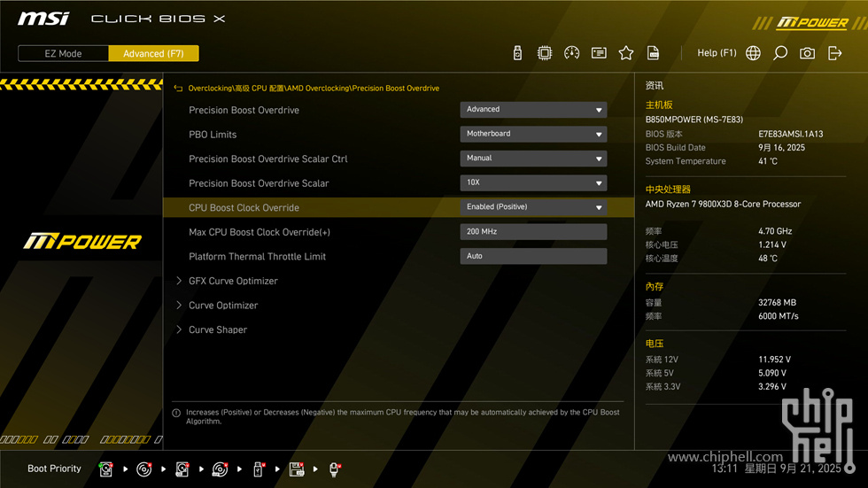This screenshot has width=868, height=488.
Task: Select the USB CD/DVD boot device icon
Action: tap(221, 469)
